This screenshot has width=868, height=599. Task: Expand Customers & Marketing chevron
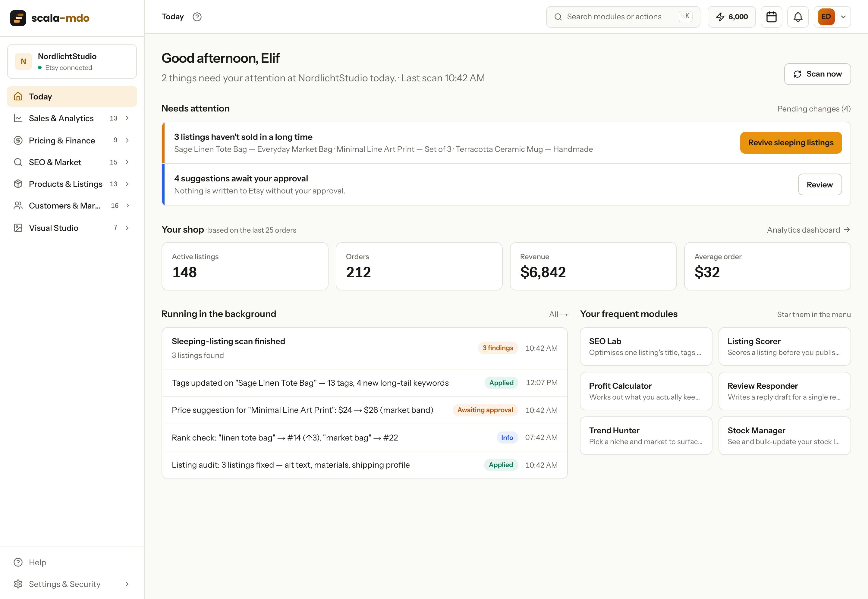(x=128, y=206)
